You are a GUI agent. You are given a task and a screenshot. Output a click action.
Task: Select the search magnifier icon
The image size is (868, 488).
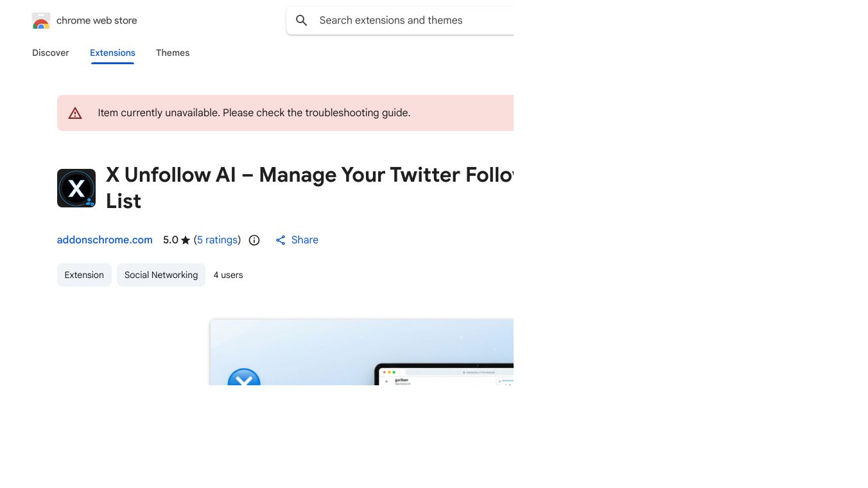pyautogui.click(x=301, y=20)
